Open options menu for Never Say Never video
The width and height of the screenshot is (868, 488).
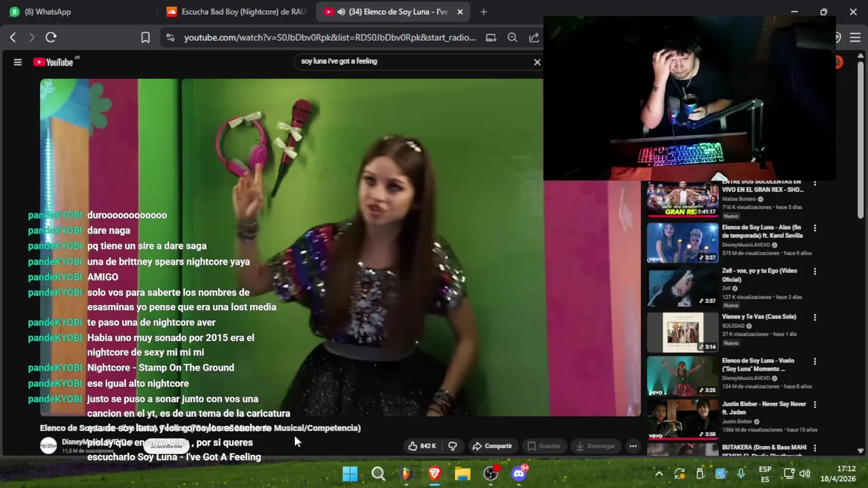815,405
